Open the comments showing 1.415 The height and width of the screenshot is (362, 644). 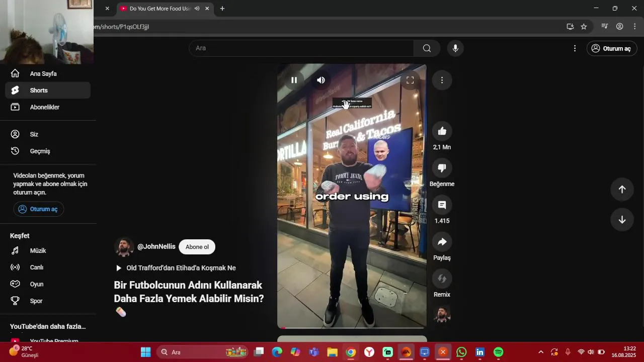[x=442, y=205]
